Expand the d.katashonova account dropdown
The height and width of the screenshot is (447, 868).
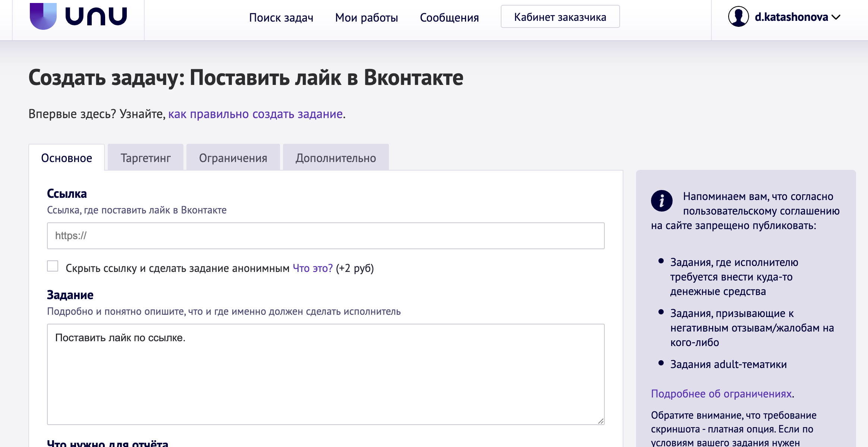797,17
